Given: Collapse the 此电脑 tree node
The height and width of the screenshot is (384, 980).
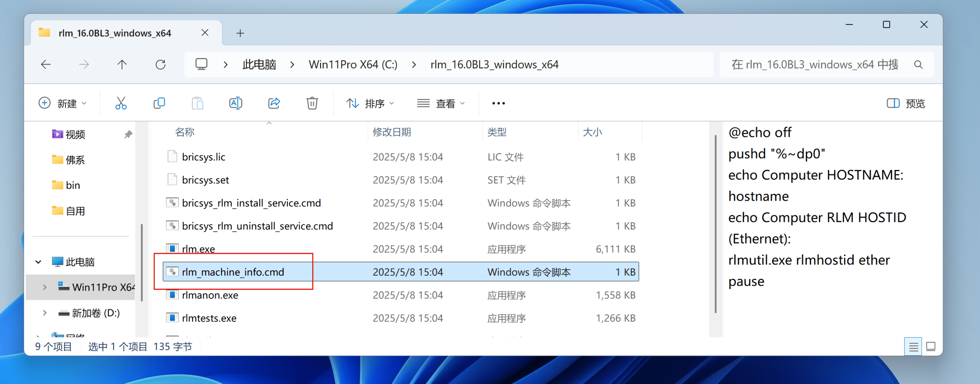Looking at the screenshot, I should [38, 262].
